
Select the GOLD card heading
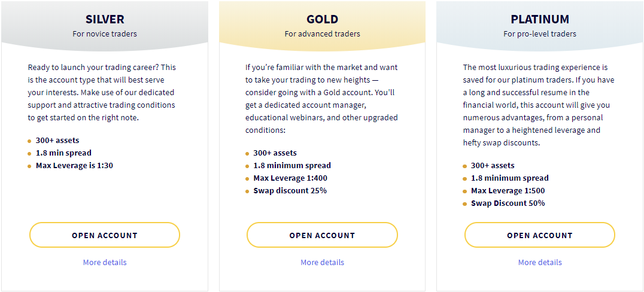[322, 19]
